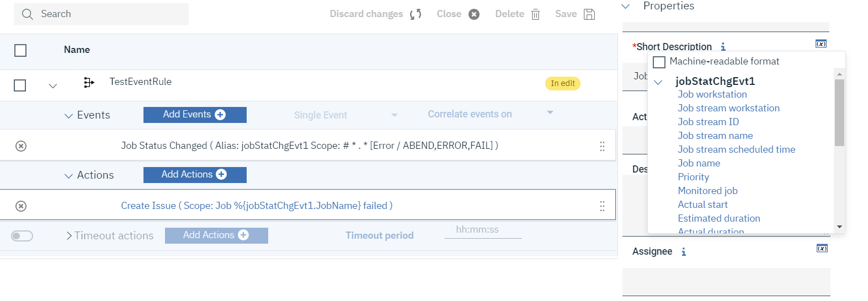The width and height of the screenshot is (868, 301).
Task: Click drag handle on Job Status Changed row
Action: pyautogui.click(x=602, y=146)
